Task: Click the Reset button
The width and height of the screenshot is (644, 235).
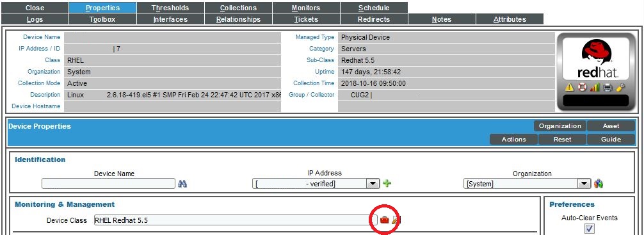Action: point(562,140)
